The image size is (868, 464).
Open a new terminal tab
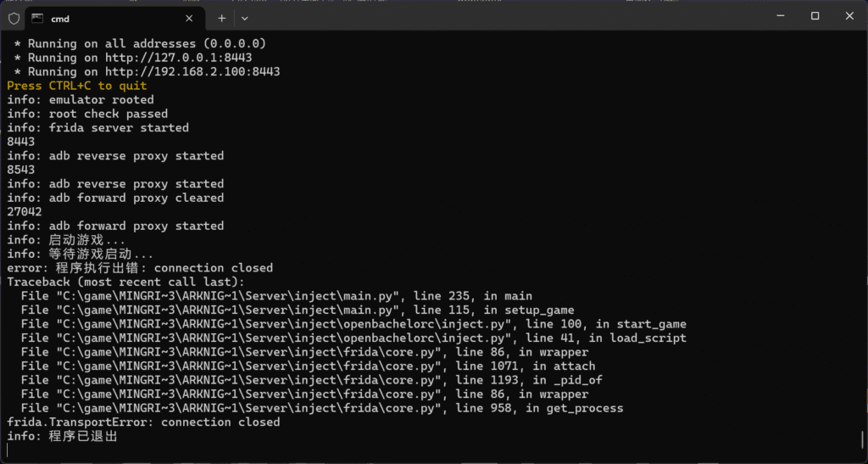tap(222, 18)
